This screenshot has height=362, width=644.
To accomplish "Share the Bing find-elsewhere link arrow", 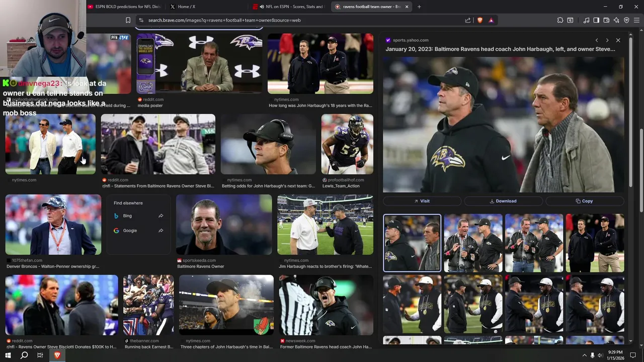I will [x=161, y=216].
